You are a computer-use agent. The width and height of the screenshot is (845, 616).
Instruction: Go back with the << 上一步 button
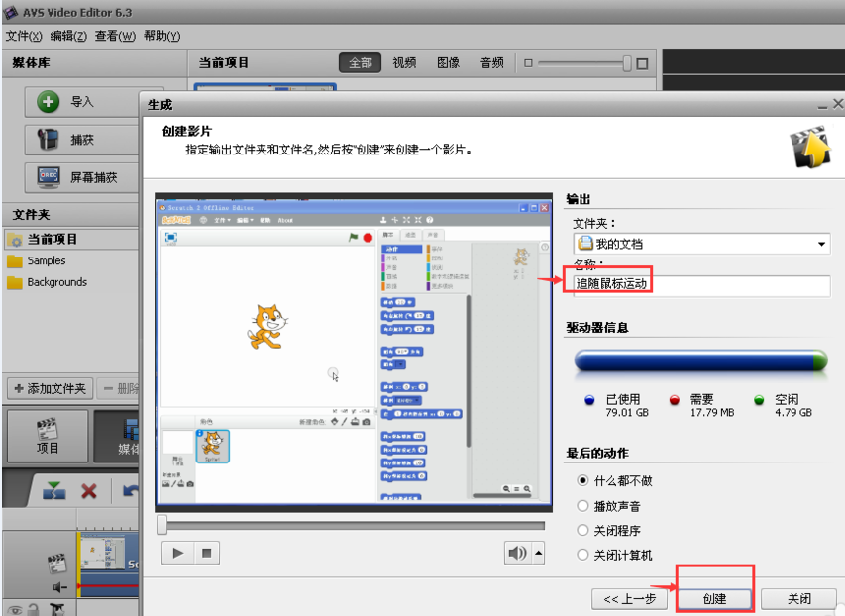point(629,598)
